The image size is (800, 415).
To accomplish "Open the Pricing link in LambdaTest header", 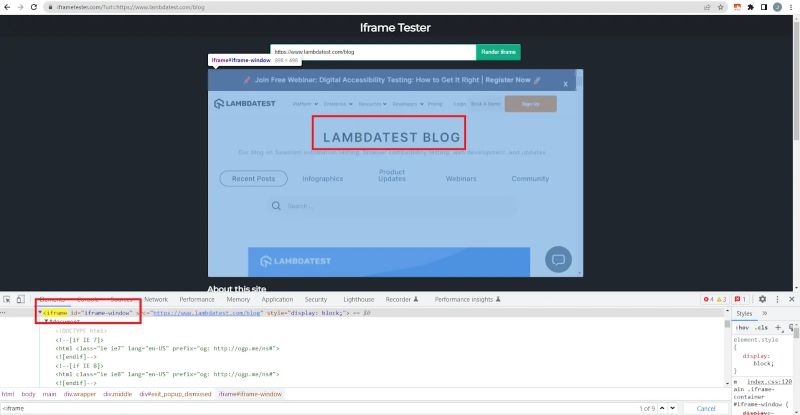I will [435, 104].
